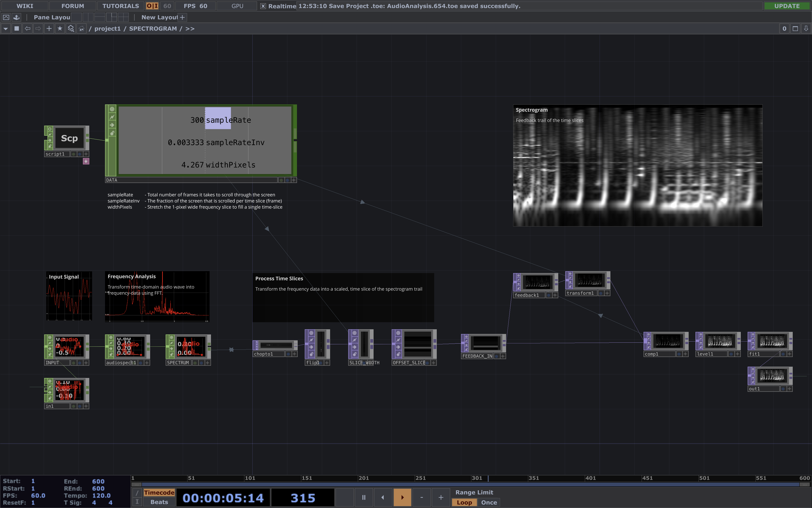The width and height of the screenshot is (812, 508).
Task: Enable the Once range limit mode
Action: [x=489, y=502]
